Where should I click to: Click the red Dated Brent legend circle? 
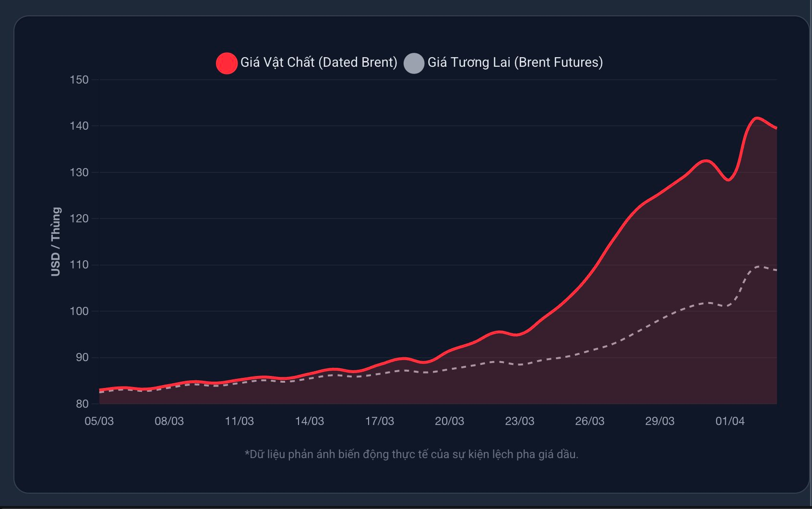click(x=227, y=63)
